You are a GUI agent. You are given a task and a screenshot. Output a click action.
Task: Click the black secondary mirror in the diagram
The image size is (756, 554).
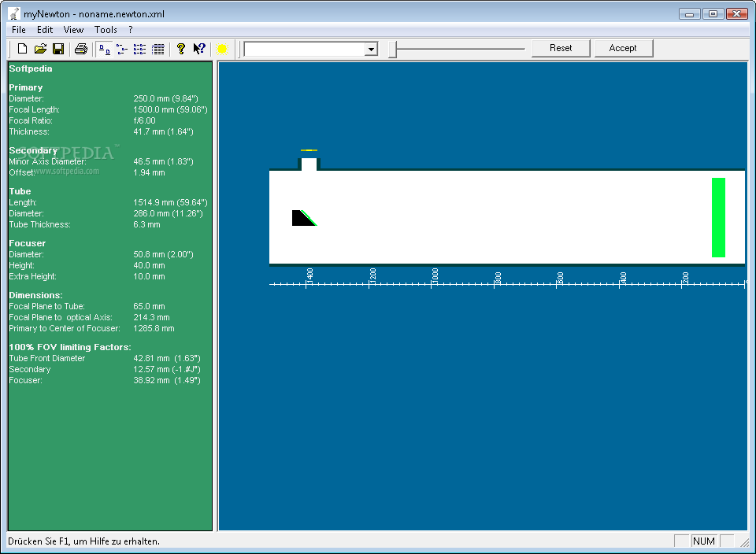(302, 219)
